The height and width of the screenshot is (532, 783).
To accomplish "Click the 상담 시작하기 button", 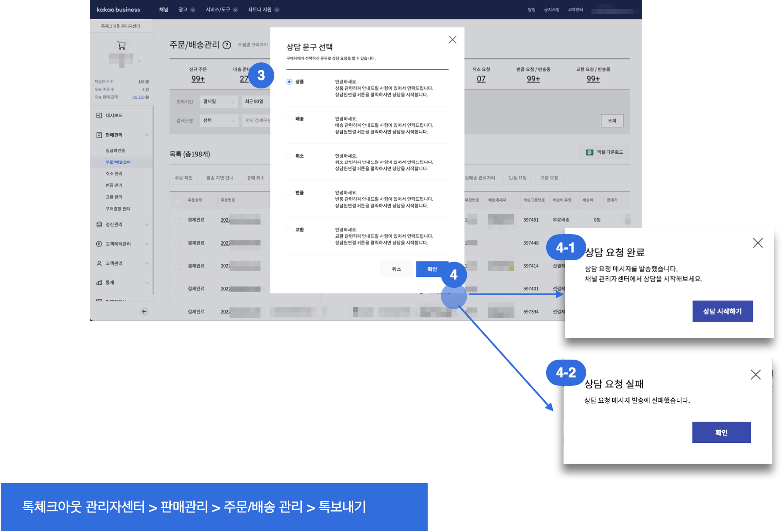I will point(722,311).
